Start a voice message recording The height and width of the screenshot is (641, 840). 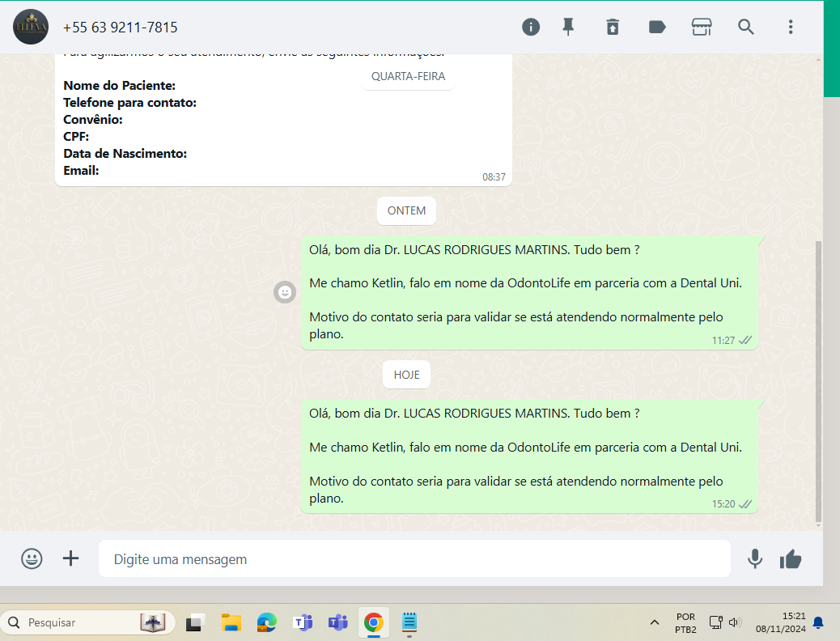pos(754,558)
